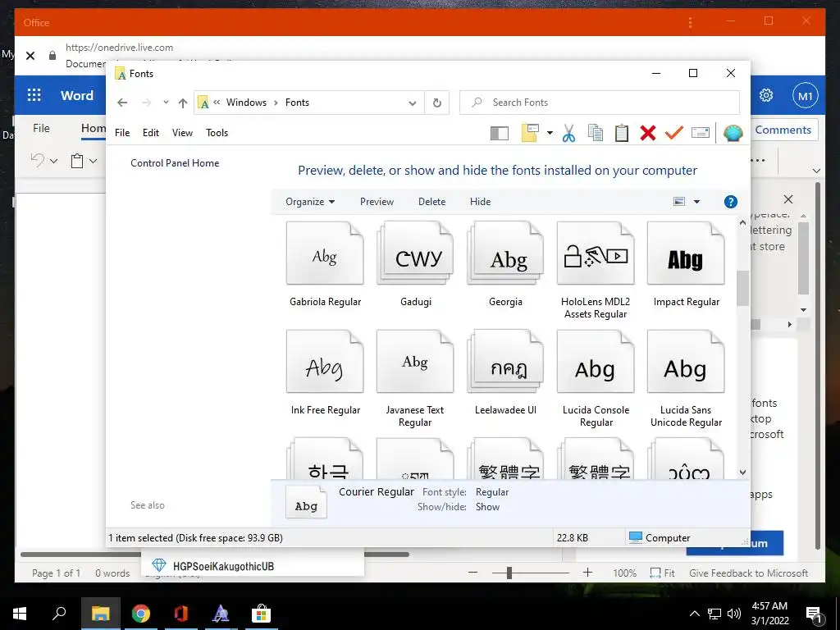The width and height of the screenshot is (840, 630).
Task: Select the Javanese Text Regular font
Action: (x=415, y=378)
